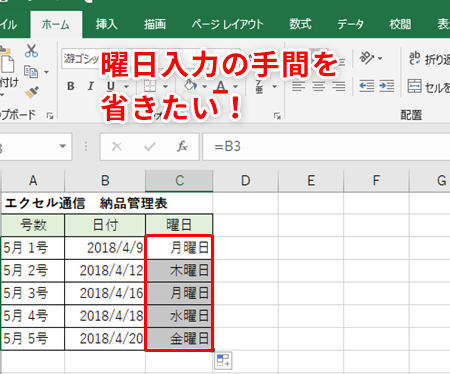Viewport: 450px width, 374px height.
Task: Expand the Font group dialog launcher
Action: (x=277, y=116)
